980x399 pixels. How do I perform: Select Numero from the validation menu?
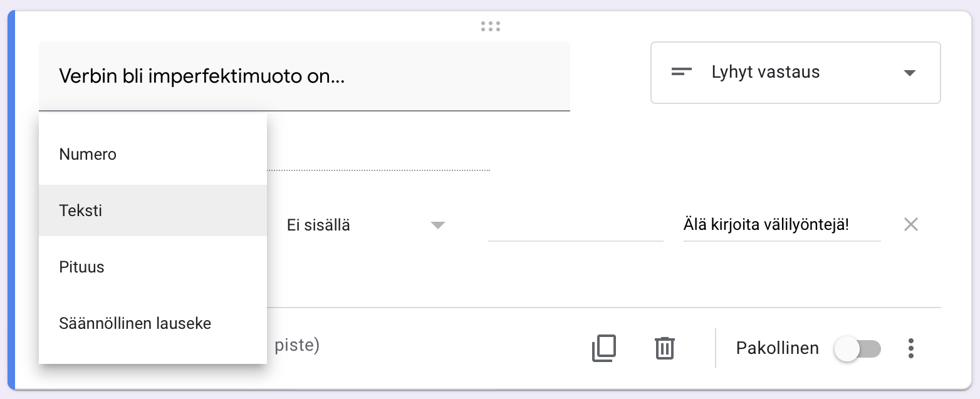[x=88, y=154]
